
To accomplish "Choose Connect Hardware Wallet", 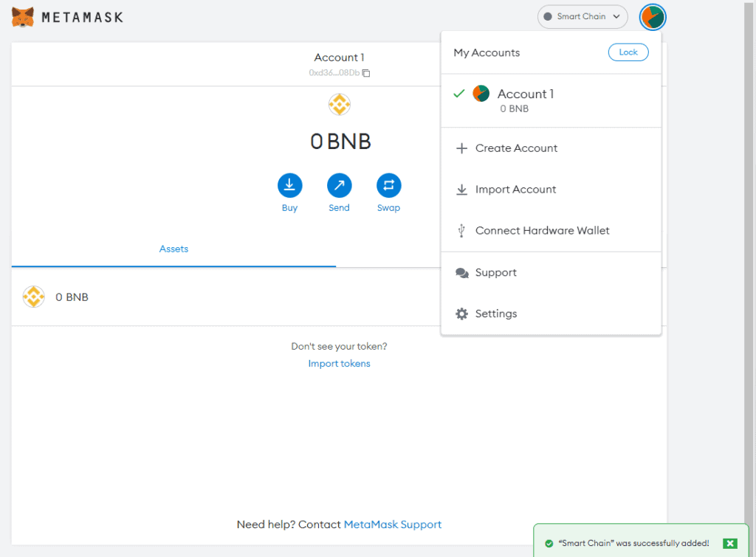I will 551,231.
